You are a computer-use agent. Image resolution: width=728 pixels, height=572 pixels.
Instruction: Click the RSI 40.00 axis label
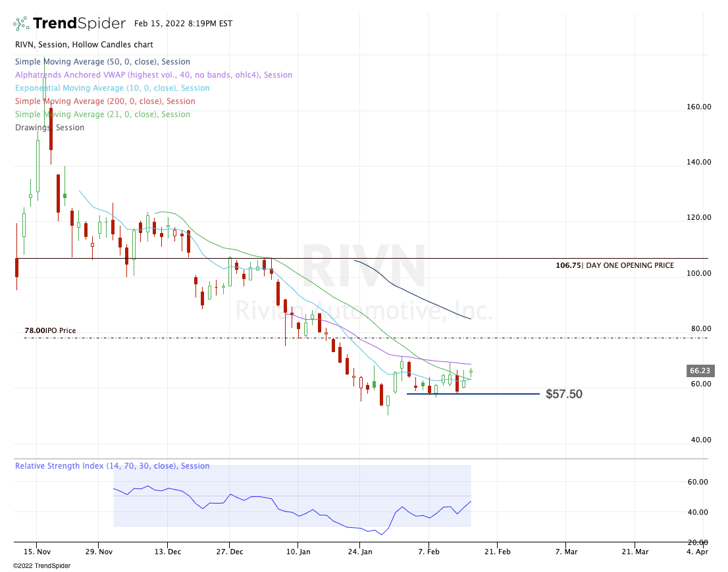coord(698,512)
